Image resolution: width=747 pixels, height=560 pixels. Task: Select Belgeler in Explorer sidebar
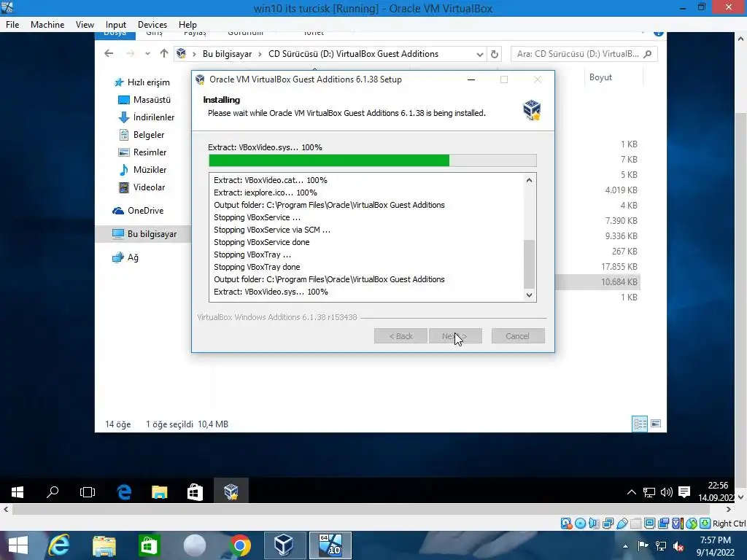pos(142,135)
